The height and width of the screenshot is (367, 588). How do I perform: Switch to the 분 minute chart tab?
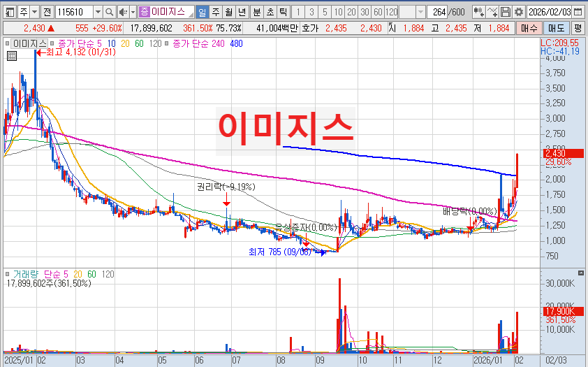point(257,13)
